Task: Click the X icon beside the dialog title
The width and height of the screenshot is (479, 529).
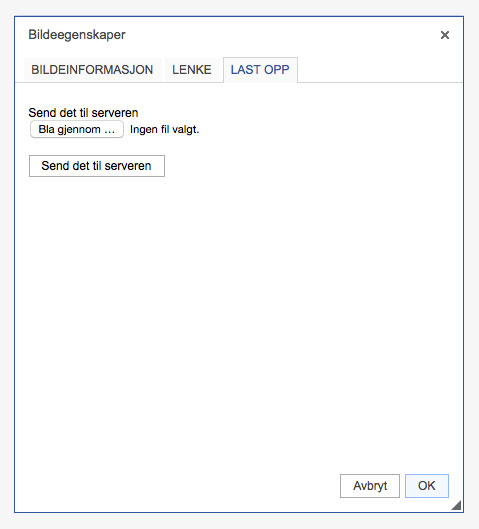Action: point(445,35)
